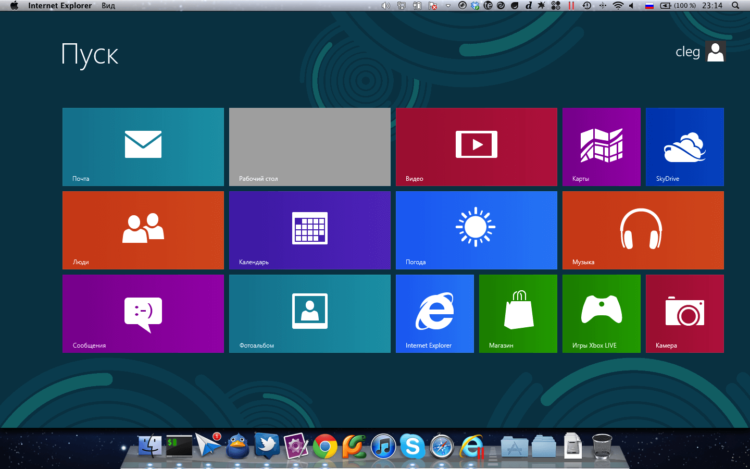
Task: Click the Time Machine menu bar icon
Action: (586, 6)
